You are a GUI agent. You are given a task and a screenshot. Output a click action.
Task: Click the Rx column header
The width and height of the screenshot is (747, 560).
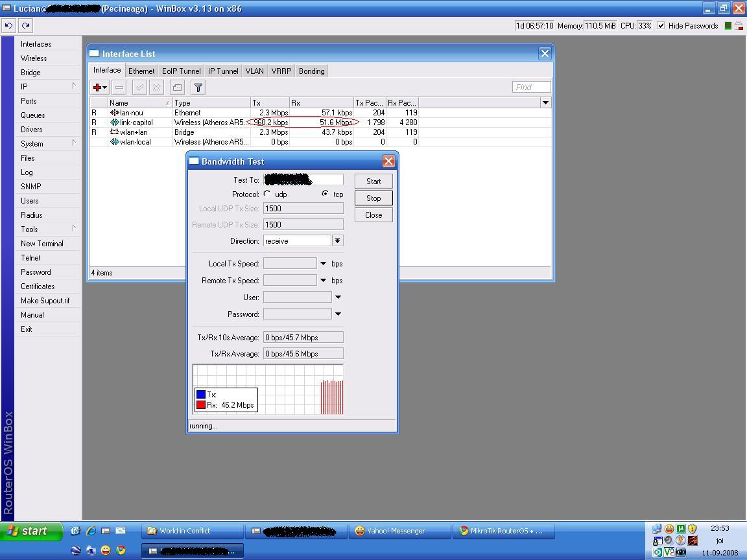[322, 103]
